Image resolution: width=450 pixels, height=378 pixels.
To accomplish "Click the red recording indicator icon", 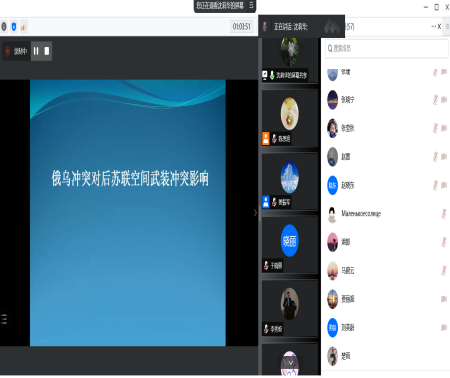I will (8, 51).
